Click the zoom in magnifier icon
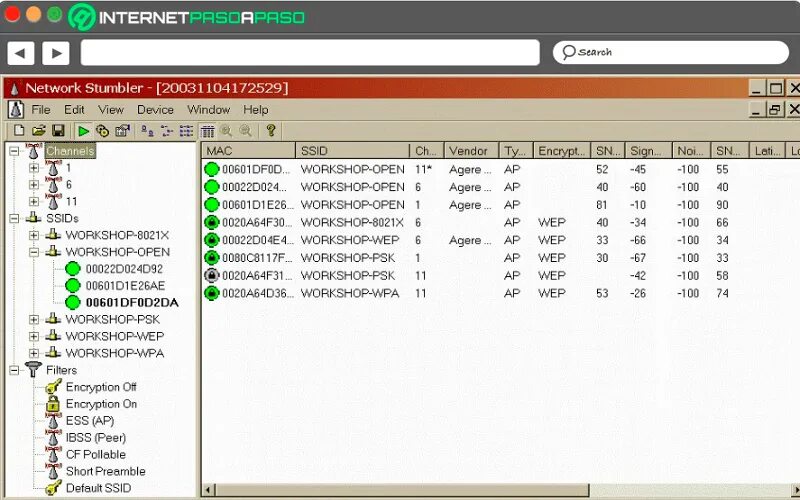Screen dimensions: 800x500 [226, 131]
